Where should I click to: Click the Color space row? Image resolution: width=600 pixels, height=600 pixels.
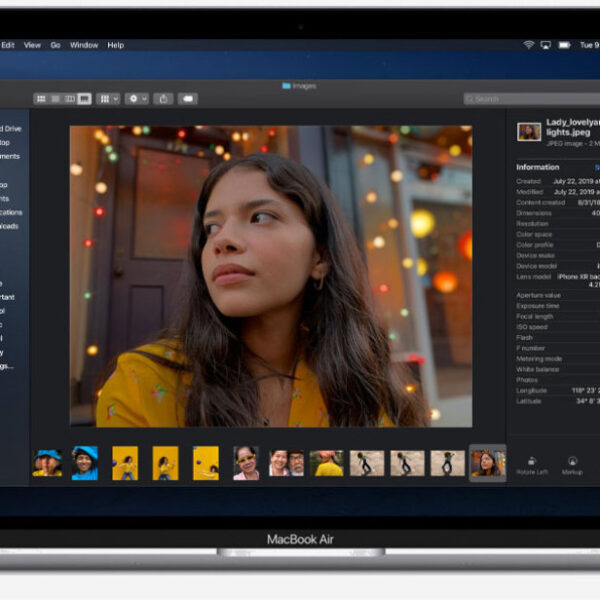point(558,235)
